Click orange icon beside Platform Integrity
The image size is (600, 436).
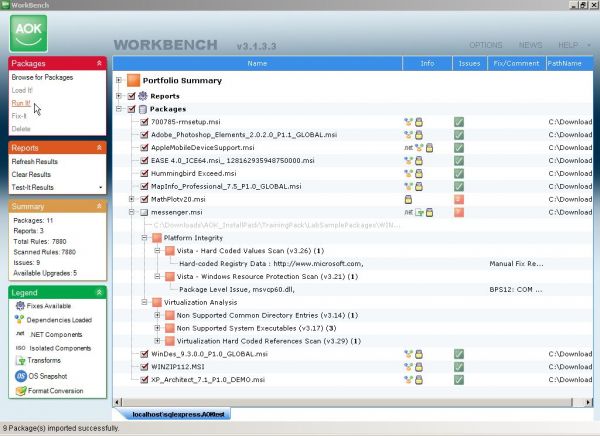(157, 238)
